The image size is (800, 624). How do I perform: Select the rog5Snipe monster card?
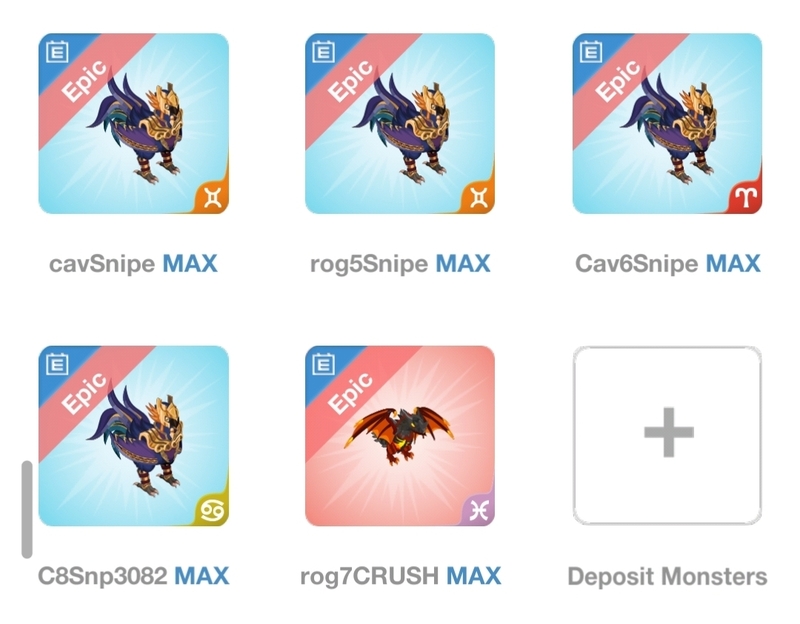click(400, 124)
